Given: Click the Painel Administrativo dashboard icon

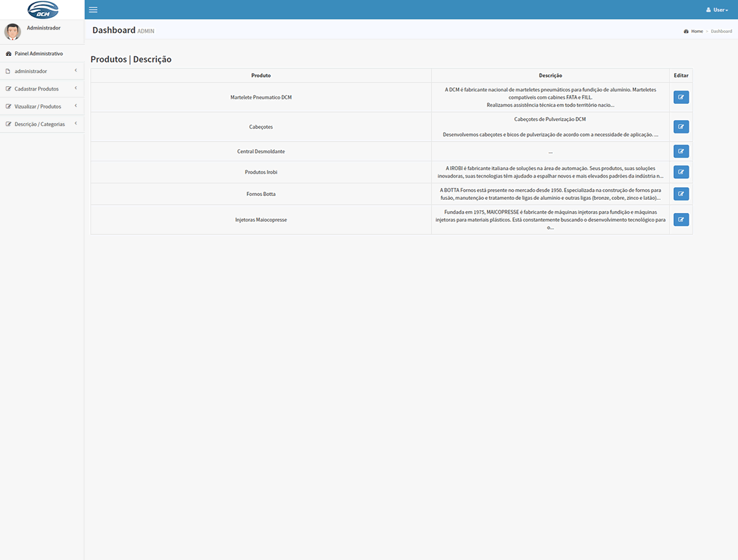Looking at the screenshot, I should point(9,54).
